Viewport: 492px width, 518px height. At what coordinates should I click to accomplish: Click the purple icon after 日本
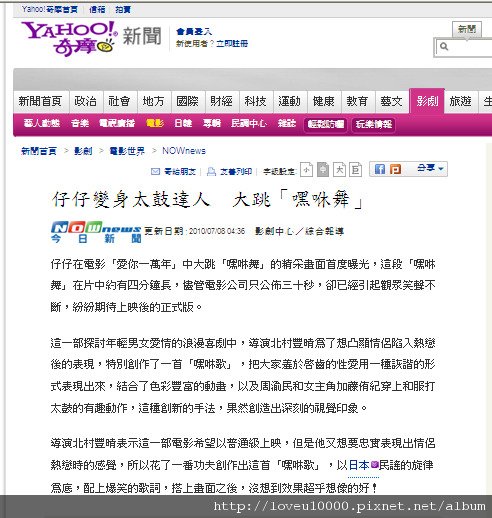click(x=374, y=464)
